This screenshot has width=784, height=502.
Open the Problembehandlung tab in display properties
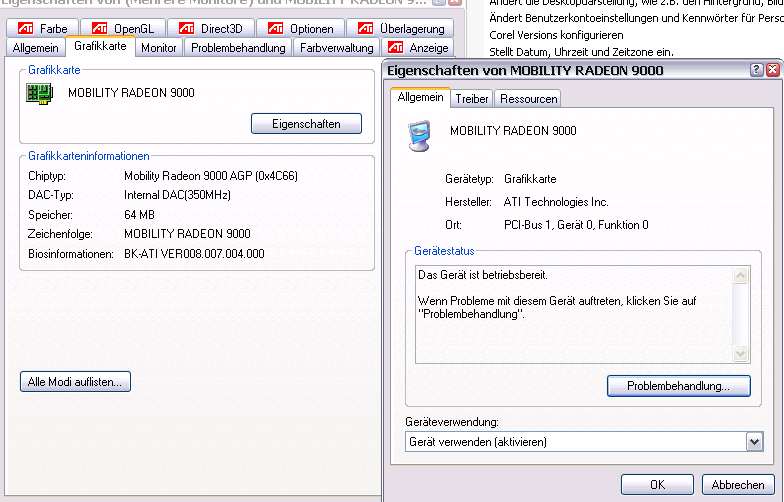coord(238,48)
